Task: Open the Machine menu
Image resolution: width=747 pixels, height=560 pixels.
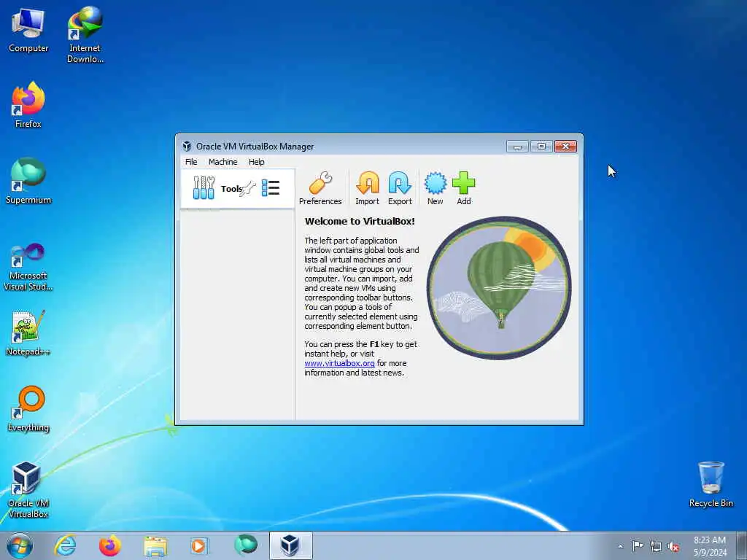Action: [222, 162]
